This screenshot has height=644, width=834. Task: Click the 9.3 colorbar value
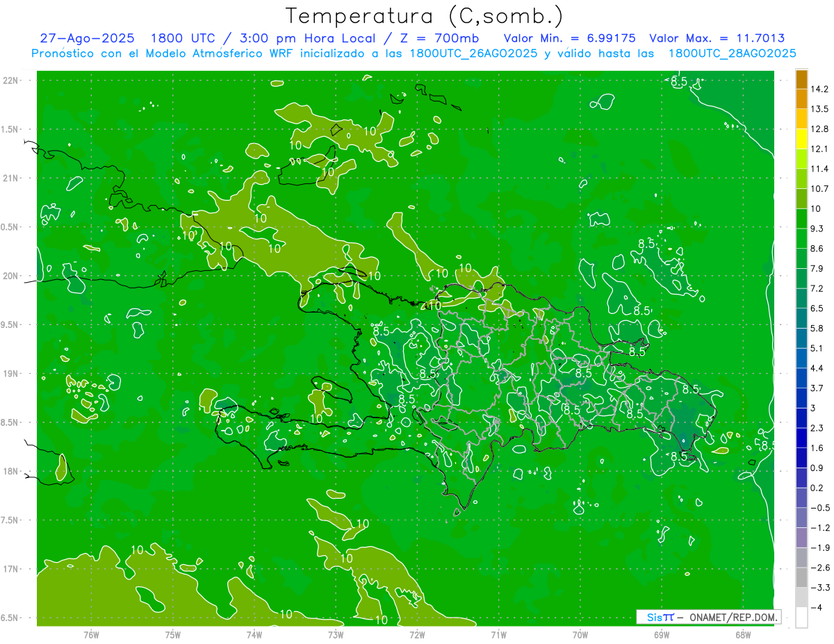817,229
